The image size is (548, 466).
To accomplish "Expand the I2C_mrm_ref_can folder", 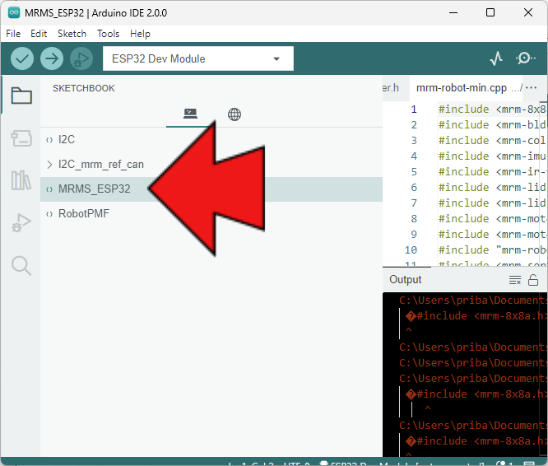I will (x=49, y=164).
